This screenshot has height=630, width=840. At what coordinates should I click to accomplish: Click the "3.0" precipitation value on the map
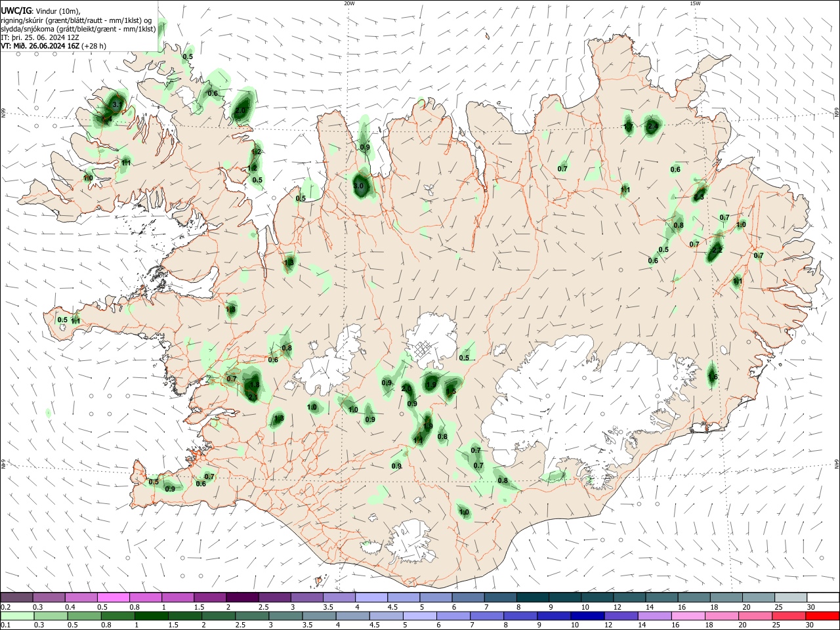[x=358, y=186]
